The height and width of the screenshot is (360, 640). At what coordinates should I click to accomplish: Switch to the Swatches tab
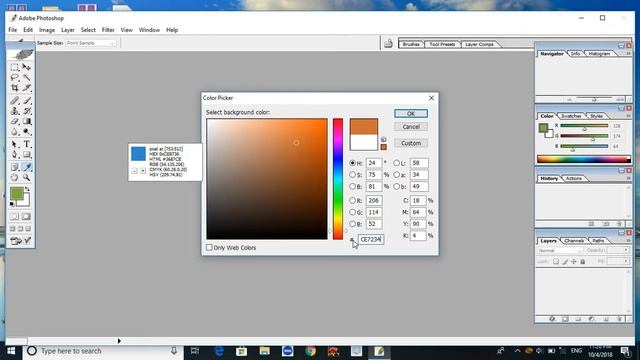point(571,116)
